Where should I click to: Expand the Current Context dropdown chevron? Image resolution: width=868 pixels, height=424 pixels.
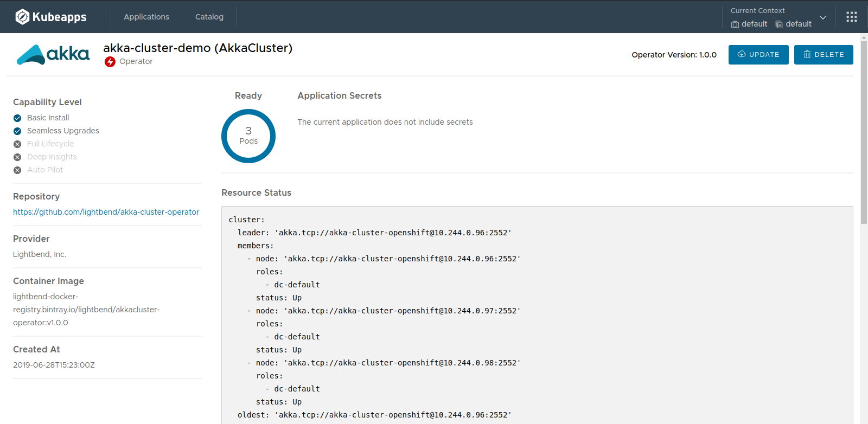[823, 18]
